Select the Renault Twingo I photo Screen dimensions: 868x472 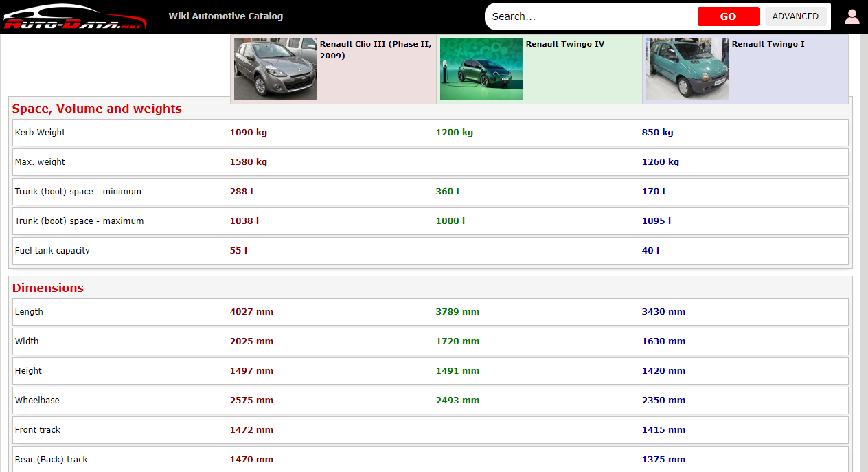pyautogui.click(x=687, y=69)
